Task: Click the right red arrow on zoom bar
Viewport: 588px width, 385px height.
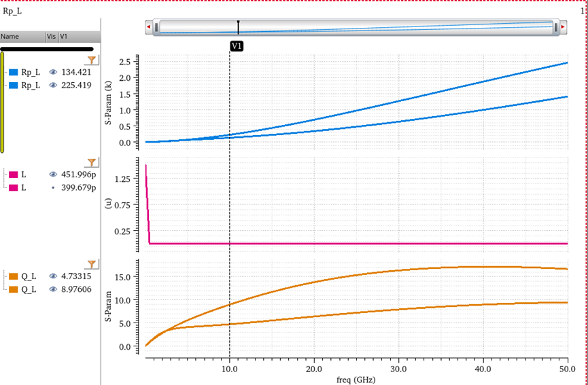Action: pyautogui.click(x=563, y=27)
